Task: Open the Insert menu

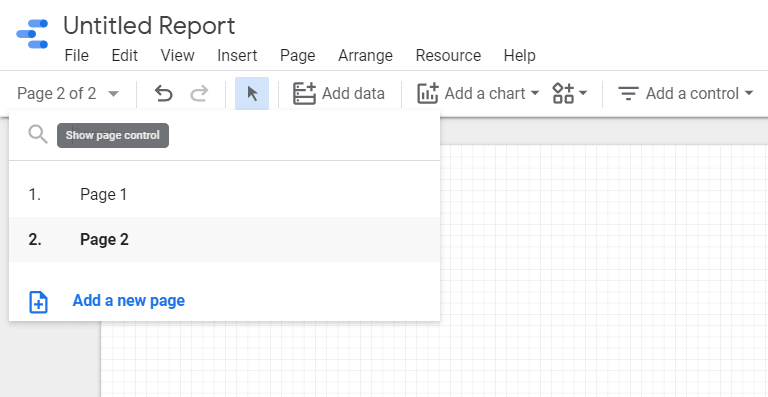Action: [237, 55]
